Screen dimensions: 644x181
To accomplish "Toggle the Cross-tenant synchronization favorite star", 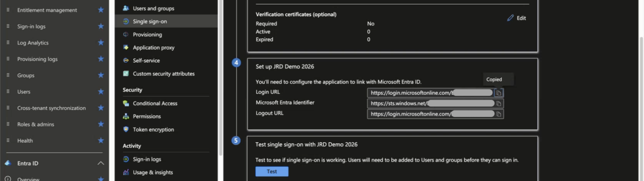I will coord(101,108).
